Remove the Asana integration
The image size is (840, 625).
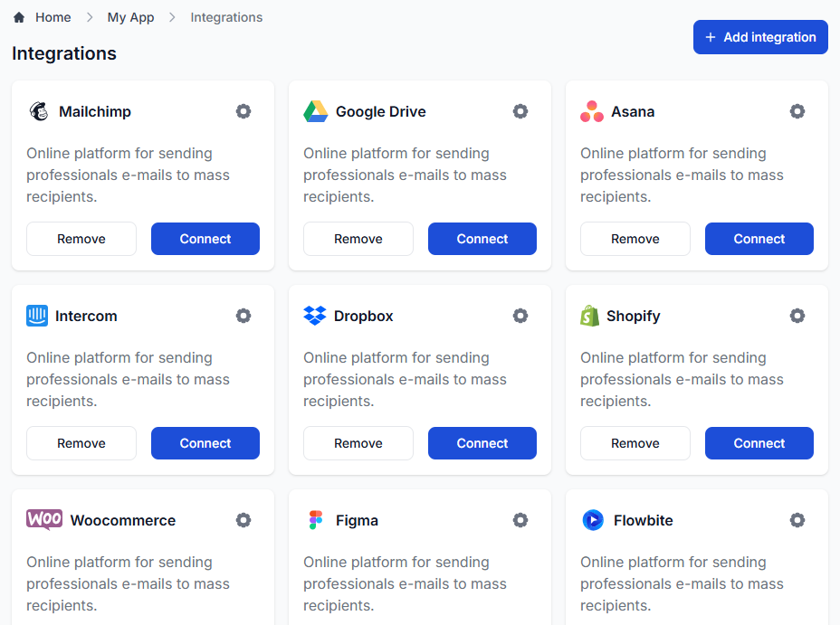pyautogui.click(x=635, y=238)
